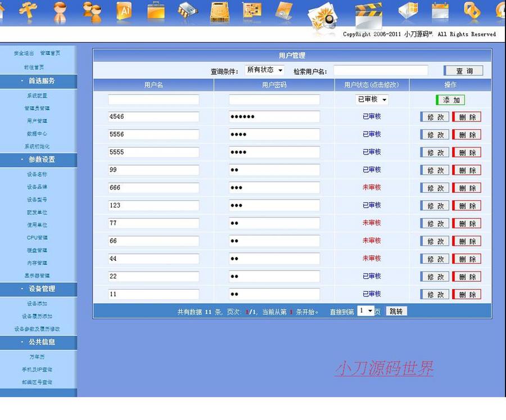
Task: Click the 查询 search button
Action: click(x=464, y=70)
